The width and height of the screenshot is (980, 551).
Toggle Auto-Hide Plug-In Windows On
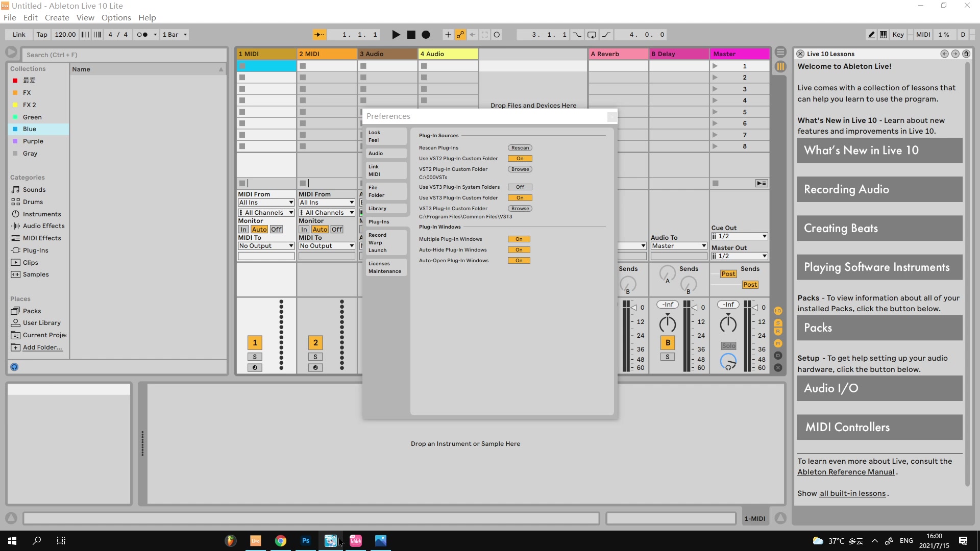[520, 249]
